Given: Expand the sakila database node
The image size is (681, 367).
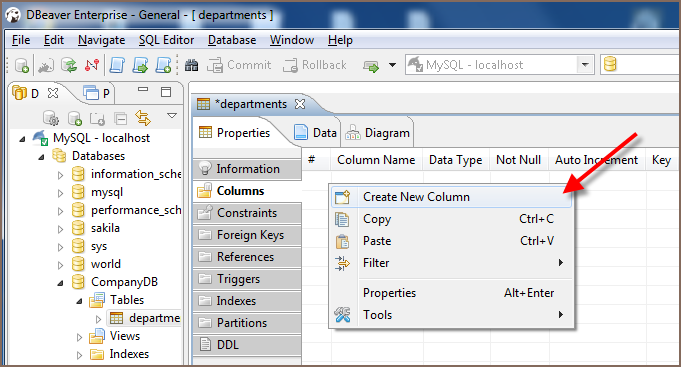Looking at the screenshot, I should 60,229.
